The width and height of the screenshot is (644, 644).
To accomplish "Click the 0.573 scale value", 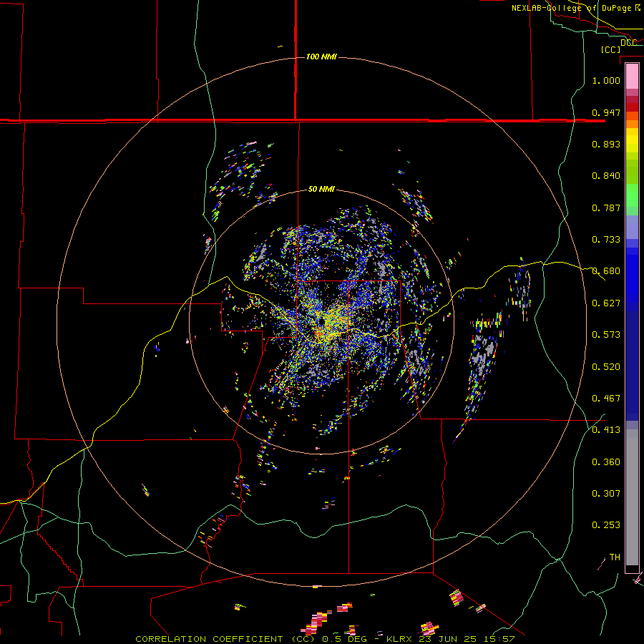I will (x=606, y=334).
